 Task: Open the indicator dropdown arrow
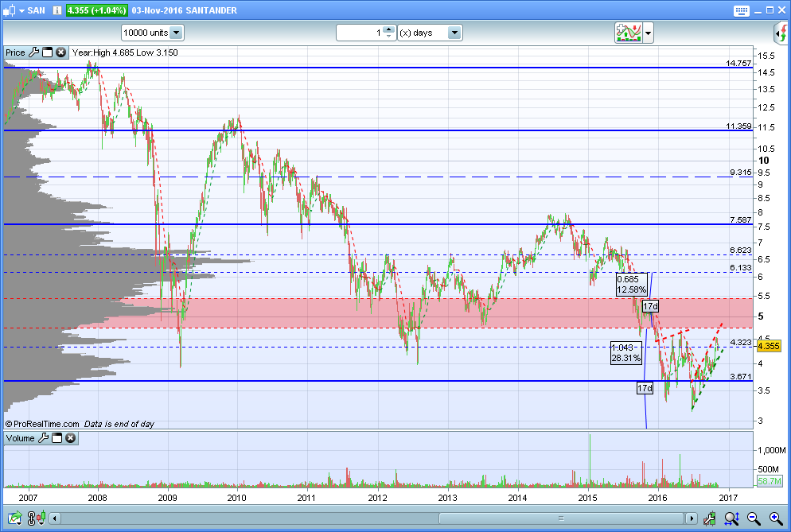click(649, 33)
